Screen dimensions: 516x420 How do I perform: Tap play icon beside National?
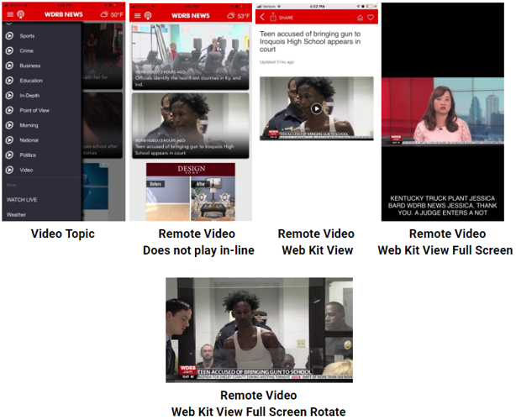coord(9,140)
